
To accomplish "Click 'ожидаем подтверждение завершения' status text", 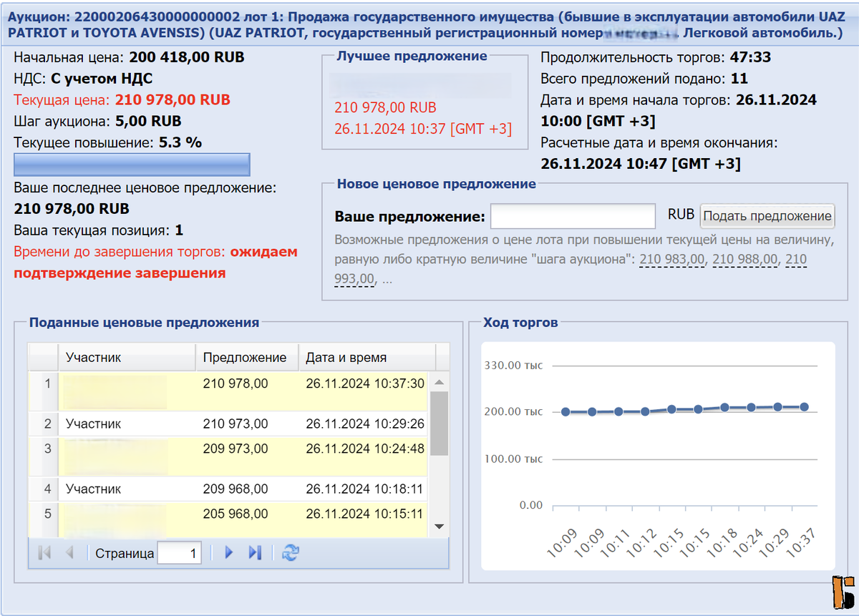I will click(155, 263).
